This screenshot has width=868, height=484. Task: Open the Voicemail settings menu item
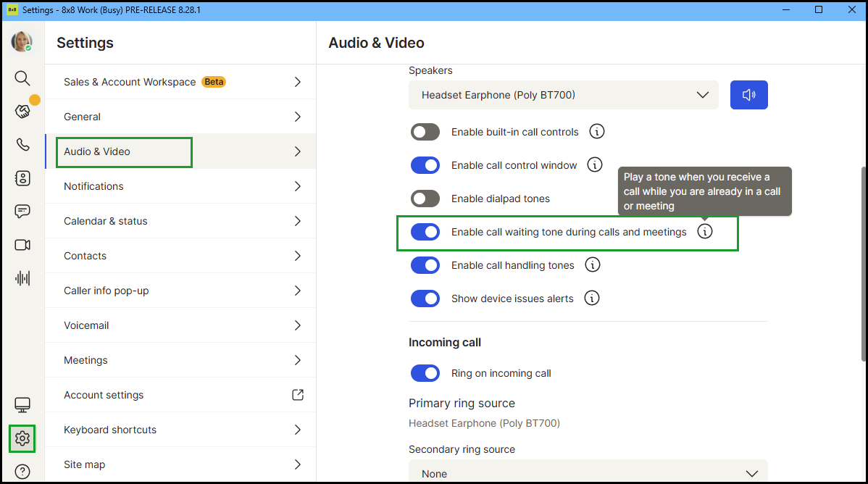180,325
